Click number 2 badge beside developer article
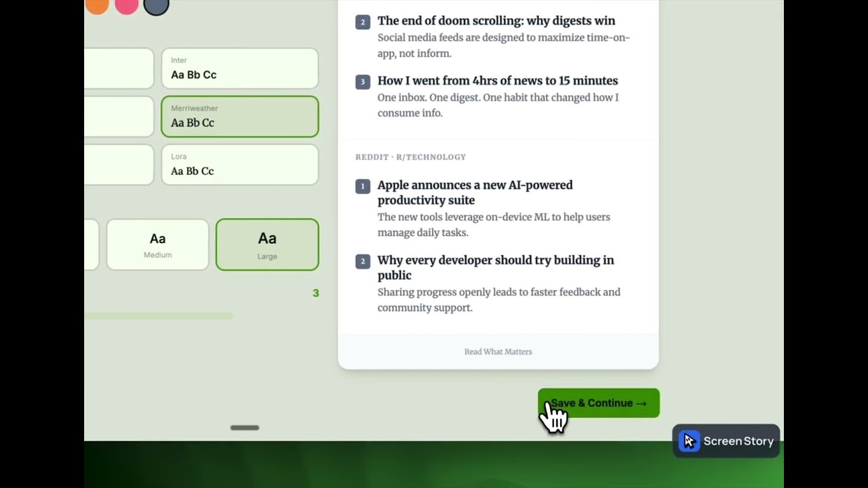Image resolution: width=868 pixels, height=488 pixels. [x=363, y=261]
